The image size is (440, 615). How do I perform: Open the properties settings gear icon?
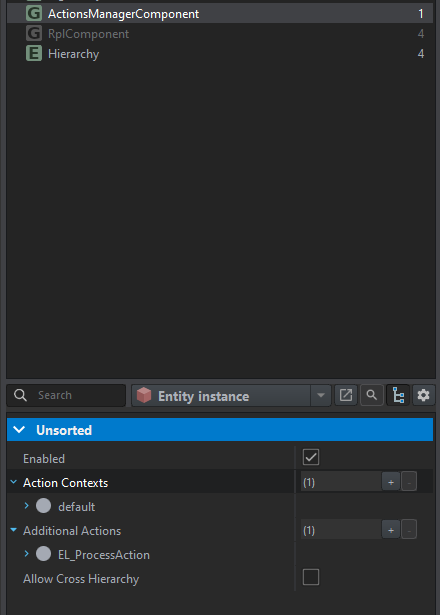[424, 395]
